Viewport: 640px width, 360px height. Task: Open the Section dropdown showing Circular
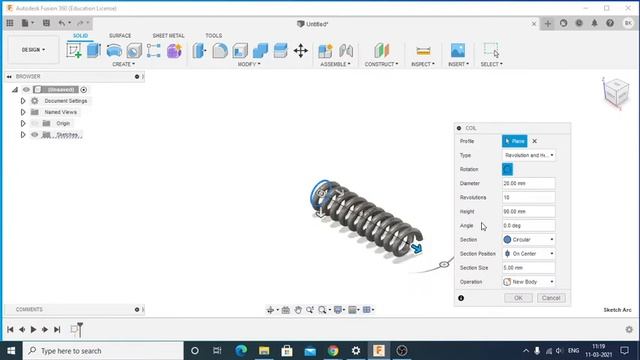pyautogui.click(x=529, y=240)
